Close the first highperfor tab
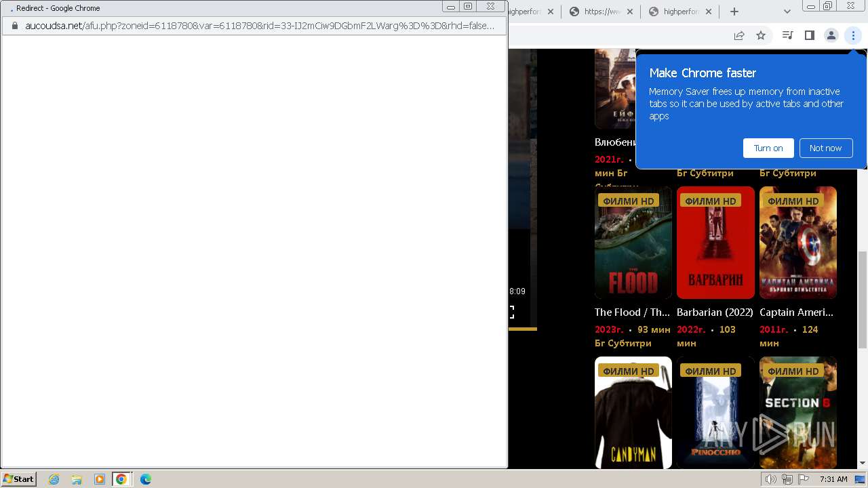Image resolution: width=868 pixels, height=488 pixels. pyautogui.click(x=549, y=12)
